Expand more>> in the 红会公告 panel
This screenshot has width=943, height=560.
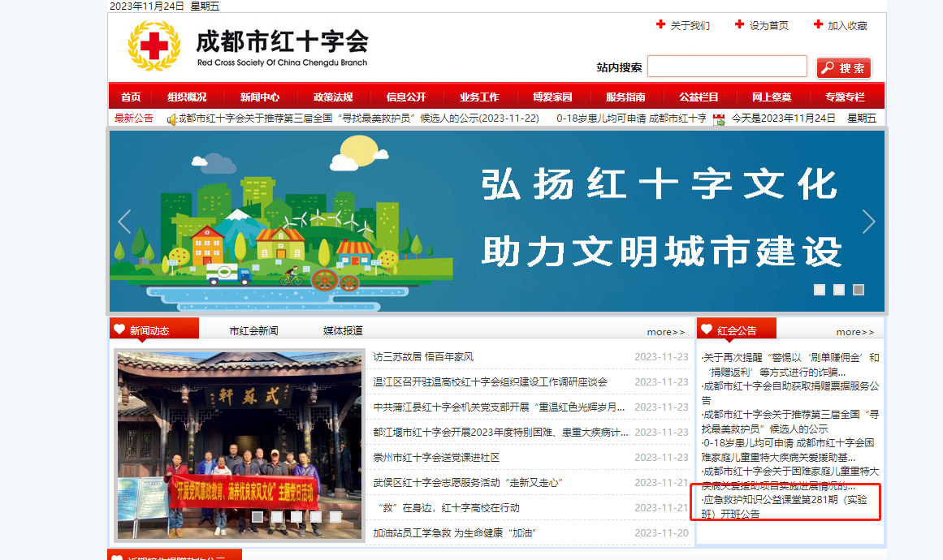click(855, 332)
